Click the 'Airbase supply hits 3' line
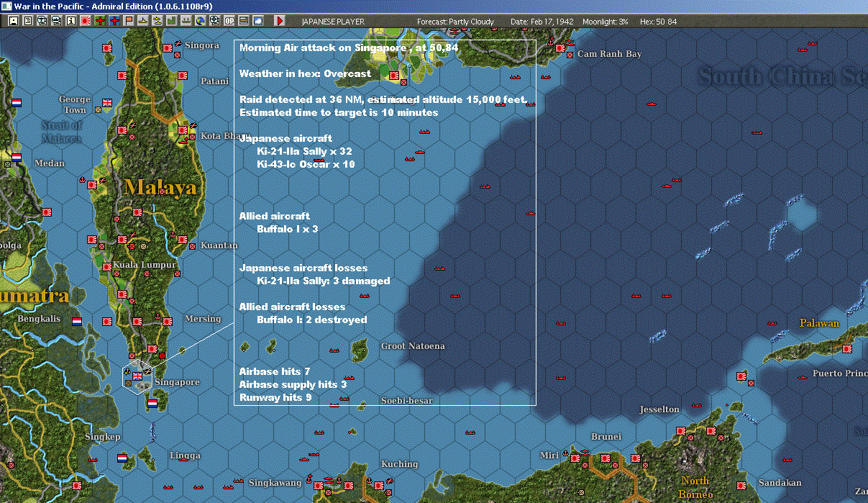868x503 pixels. click(293, 384)
